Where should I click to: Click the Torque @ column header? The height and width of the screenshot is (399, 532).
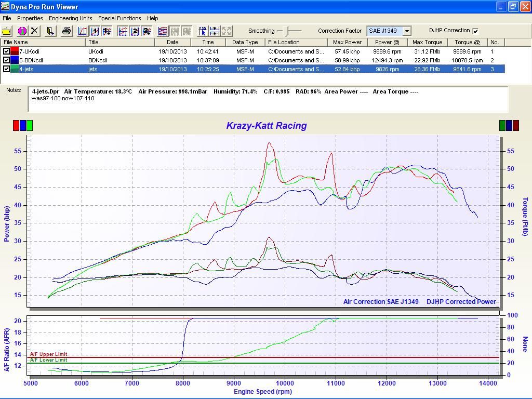[467, 42]
